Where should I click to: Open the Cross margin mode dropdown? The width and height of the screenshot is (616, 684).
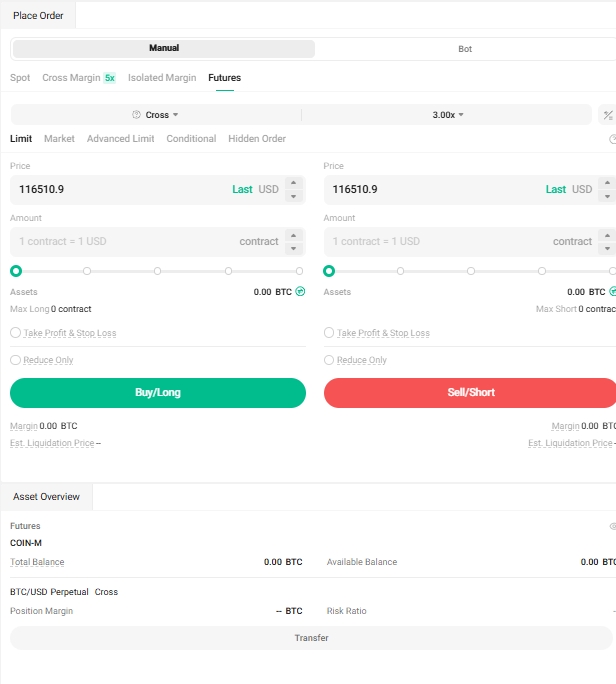(156, 115)
